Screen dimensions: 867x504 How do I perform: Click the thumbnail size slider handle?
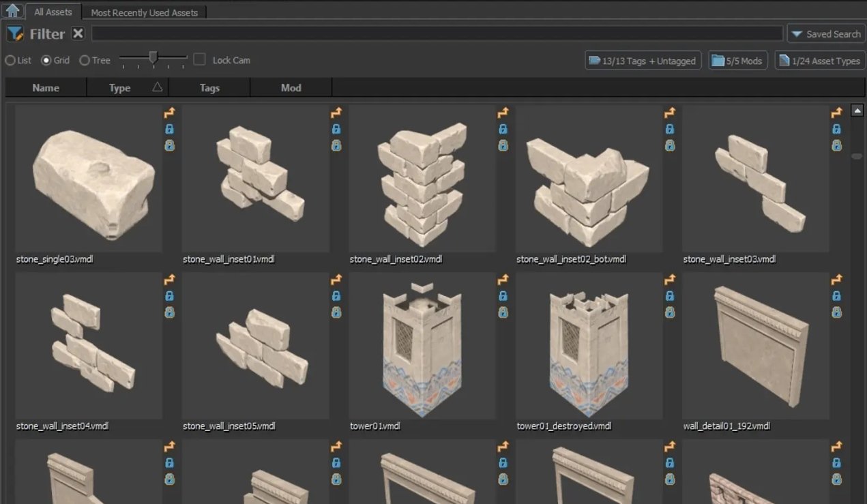point(153,57)
